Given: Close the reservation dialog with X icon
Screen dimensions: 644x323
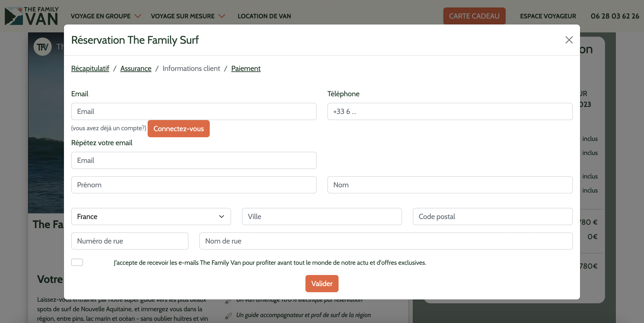Looking at the screenshot, I should coord(569,40).
